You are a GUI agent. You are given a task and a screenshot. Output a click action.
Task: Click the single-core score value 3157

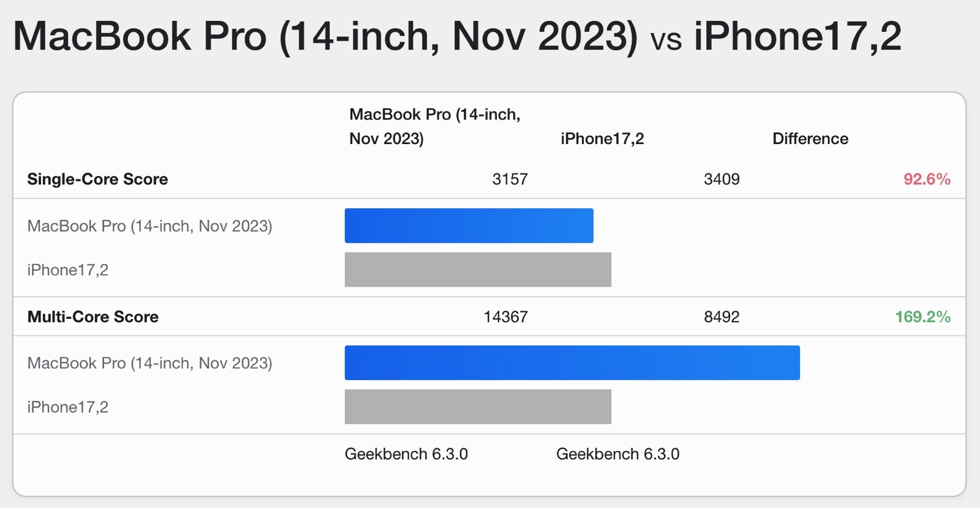click(x=510, y=179)
